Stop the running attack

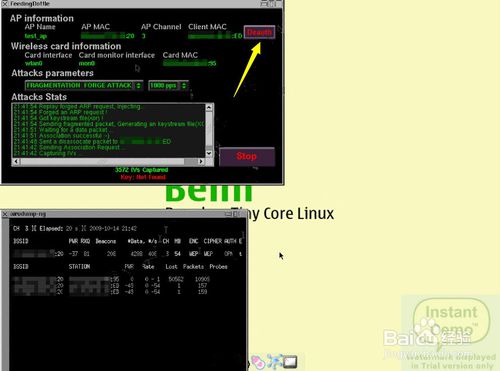click(247, 156)
